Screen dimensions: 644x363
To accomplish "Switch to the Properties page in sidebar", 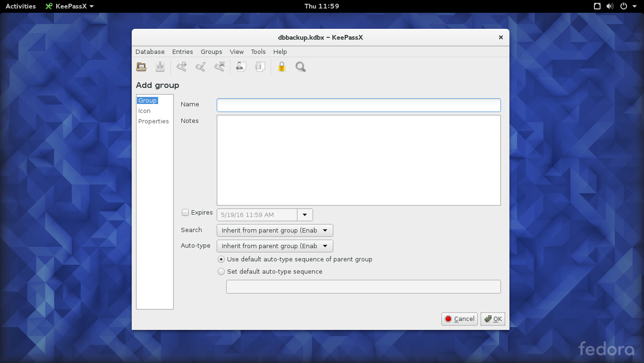I will (153, 121).
